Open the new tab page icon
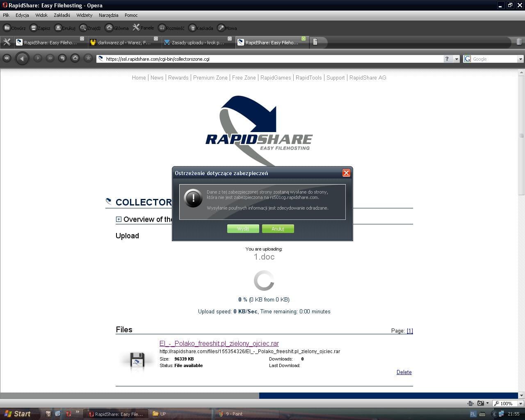525x420 pixels. pyautogui.click(x=315, y=42)
